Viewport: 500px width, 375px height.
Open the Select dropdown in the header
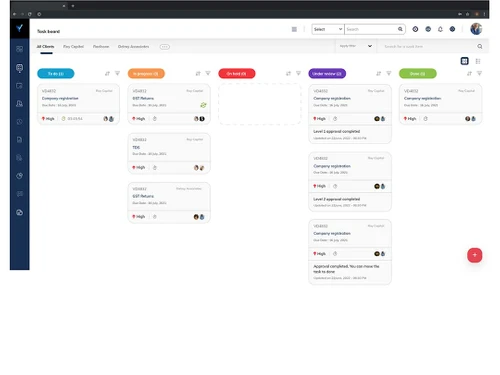coord(328,29)
